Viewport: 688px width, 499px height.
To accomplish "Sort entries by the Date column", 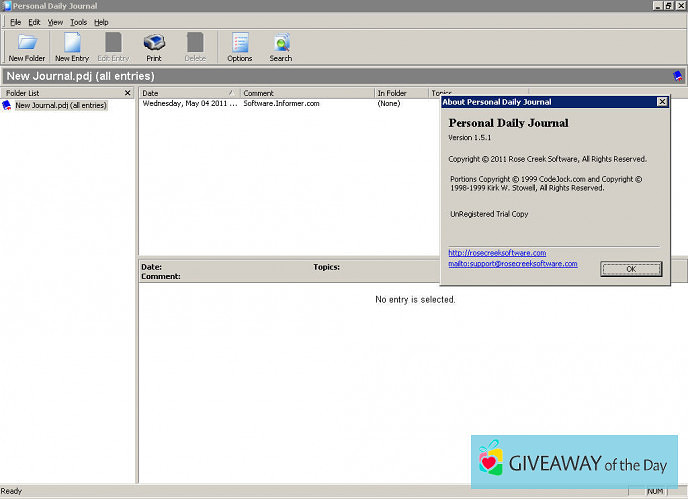I will tap(186, 93).
